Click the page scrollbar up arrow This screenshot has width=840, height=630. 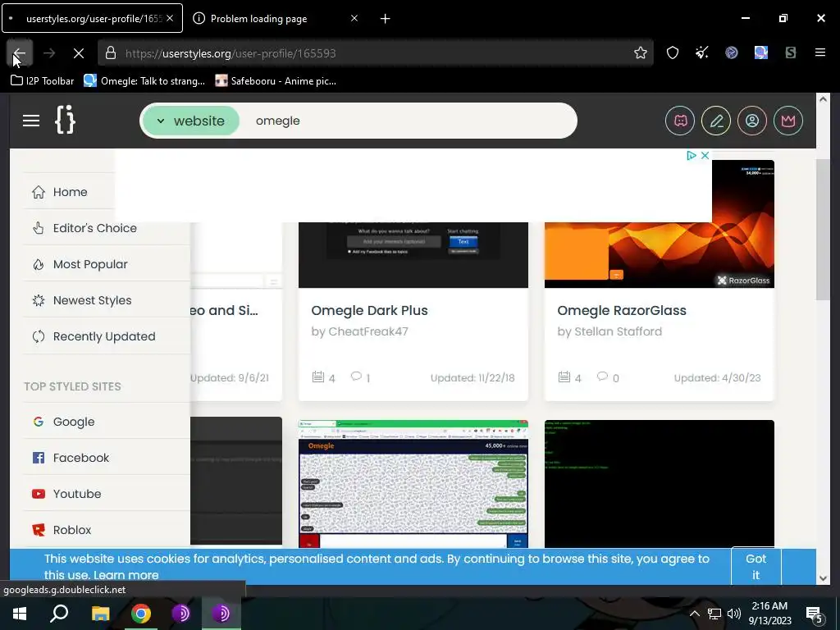(x=823, y=99)
